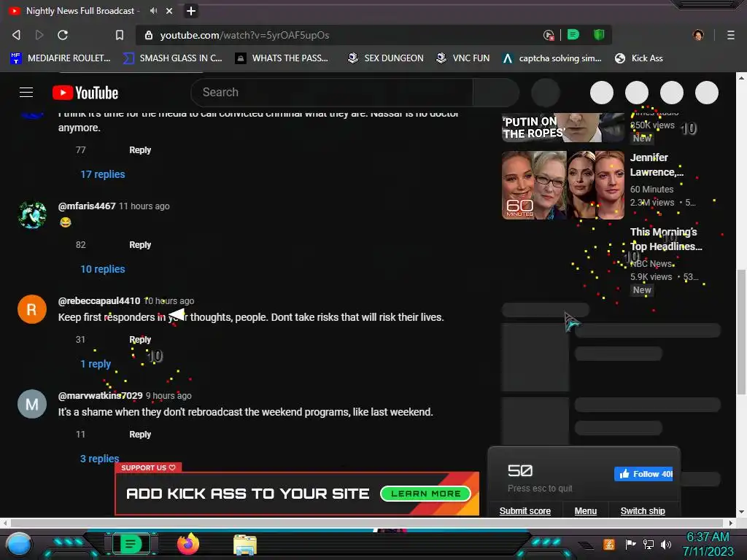Image resolution: width=747 pixels, height=560 pixels.
Task: Open the green shield extension icon
Action: pos(599,34)
